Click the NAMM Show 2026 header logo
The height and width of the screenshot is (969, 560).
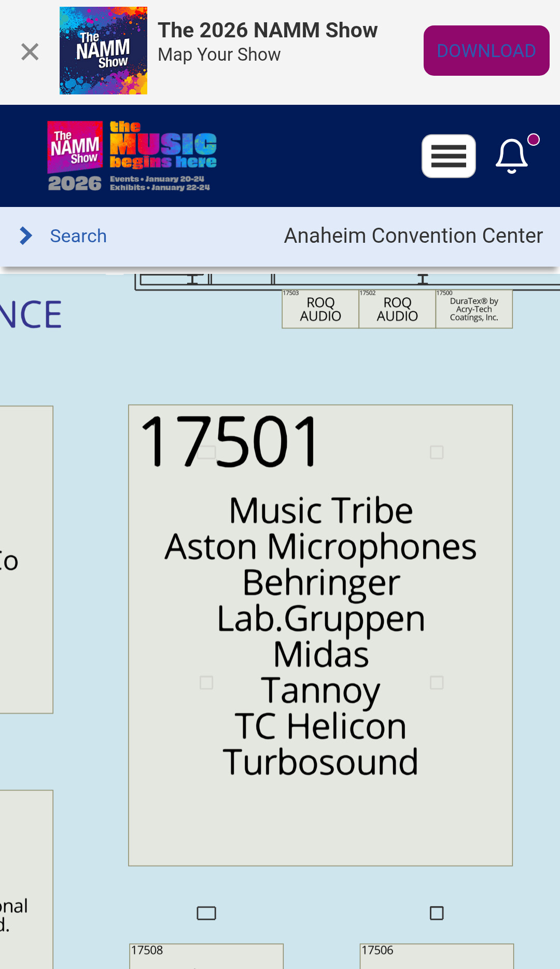point(132,156)
